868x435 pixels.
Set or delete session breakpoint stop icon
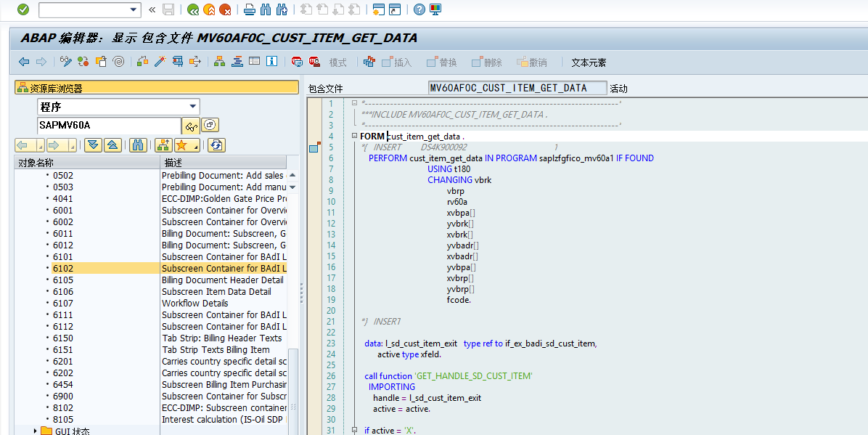tap(297, 62)
